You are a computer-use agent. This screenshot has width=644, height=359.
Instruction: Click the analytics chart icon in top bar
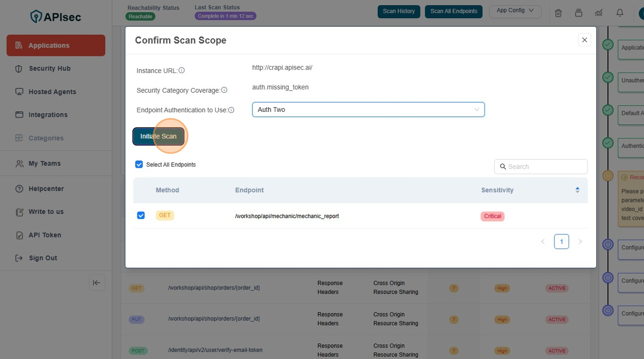[x=599, y=13]
